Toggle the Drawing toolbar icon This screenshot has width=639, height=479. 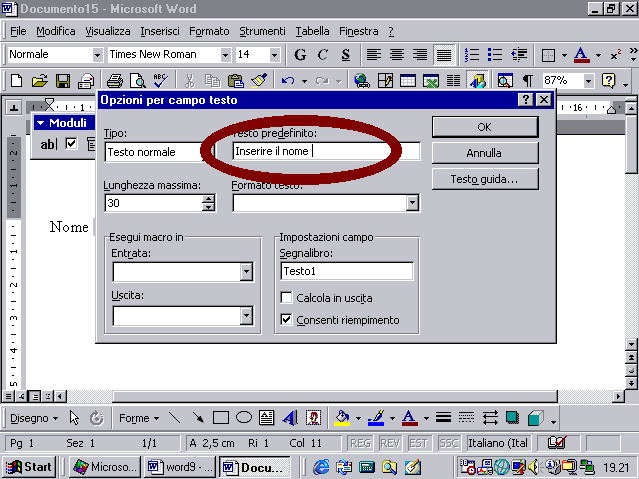coord(477,81)
